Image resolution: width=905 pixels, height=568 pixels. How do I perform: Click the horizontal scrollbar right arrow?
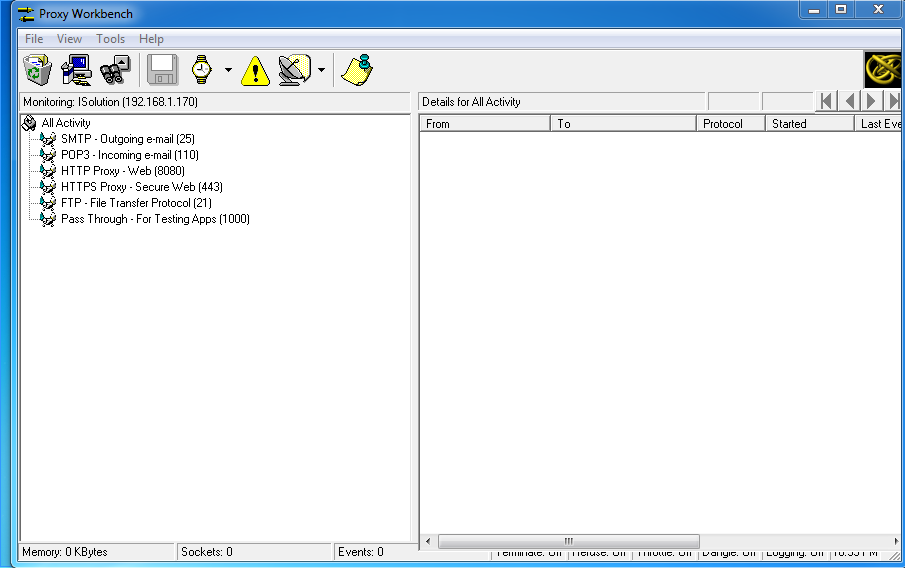pos(896,541)
